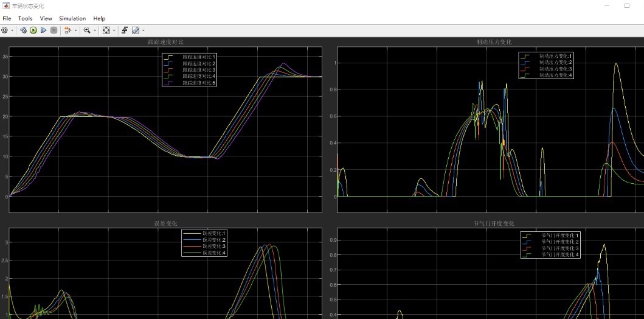Viewport: 644px width, 319px height.
Task: Toggle the 误差变化:3 legend entry
Action: pyautogui.click(x=204, y=246)
